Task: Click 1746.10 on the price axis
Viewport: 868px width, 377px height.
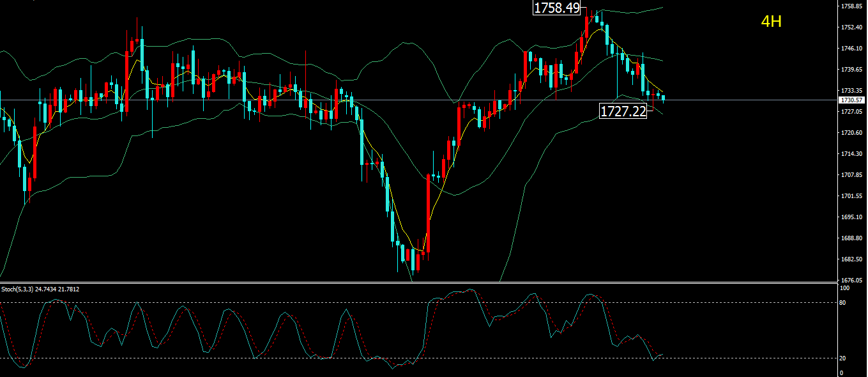Action: [x=853, y=49]
